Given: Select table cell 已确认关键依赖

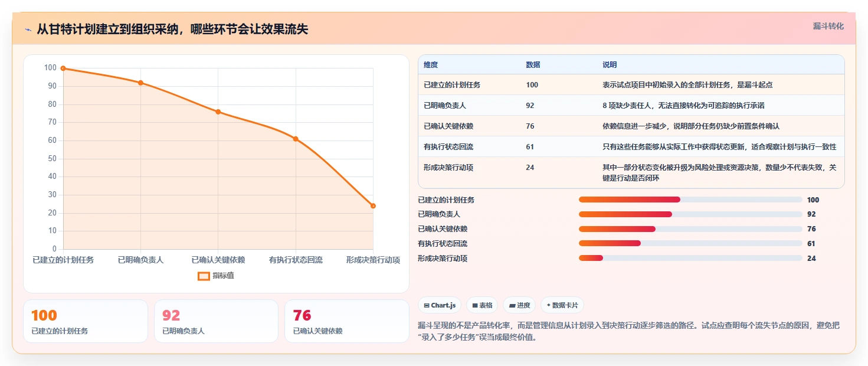Looking at the screenshot, I should click(448, 126).
